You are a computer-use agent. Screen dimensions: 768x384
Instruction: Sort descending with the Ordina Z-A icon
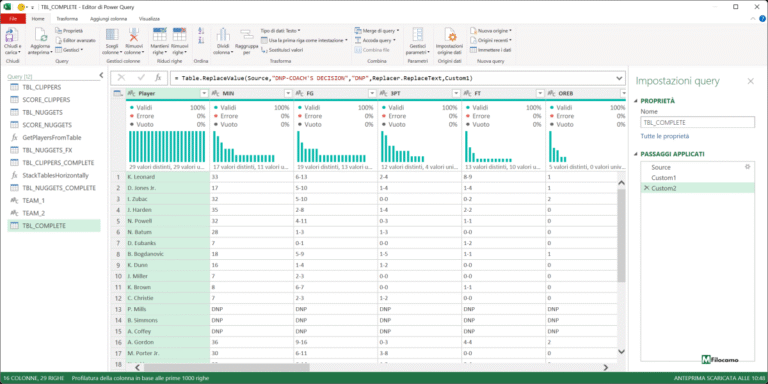click(201, 41)
